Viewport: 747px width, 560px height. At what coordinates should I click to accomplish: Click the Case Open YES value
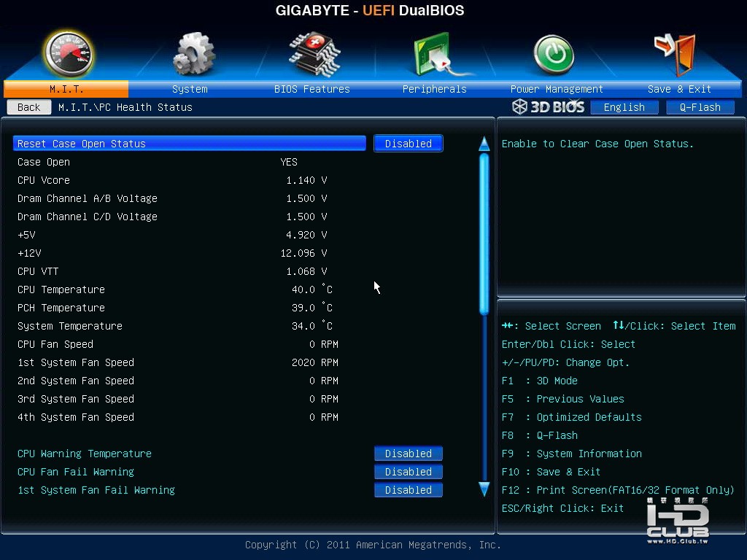point(289,162)
